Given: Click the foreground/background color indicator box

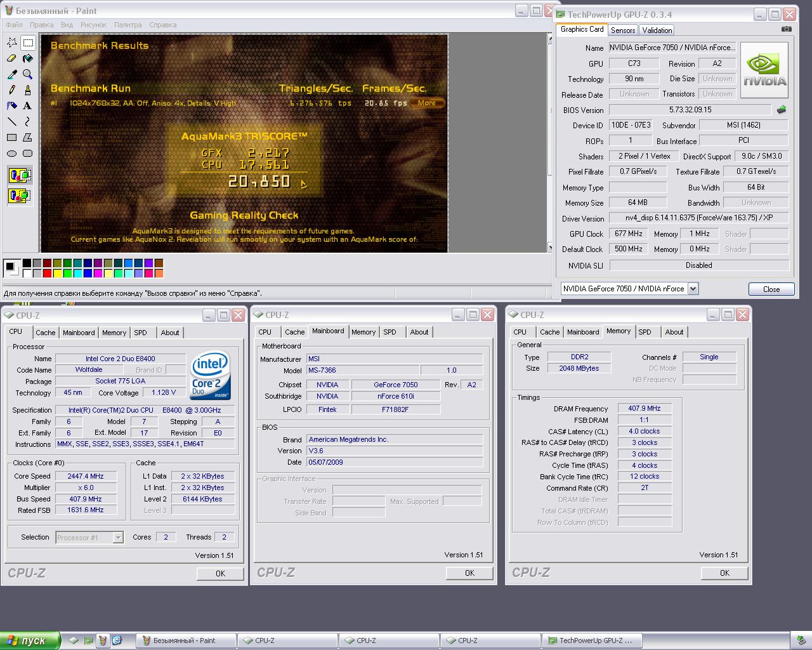Looking at the screenshot, I should pyautogui.click(x=12, y=268).
